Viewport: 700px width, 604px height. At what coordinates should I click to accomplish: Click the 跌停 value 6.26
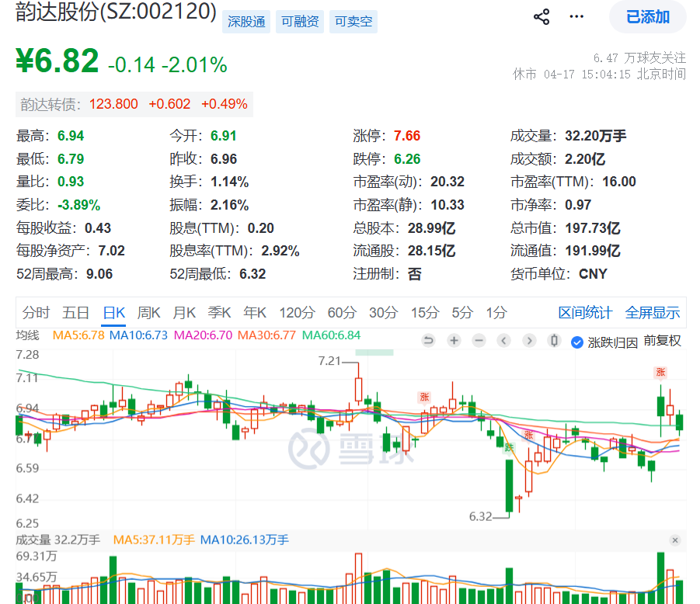[x=406, y=159]
